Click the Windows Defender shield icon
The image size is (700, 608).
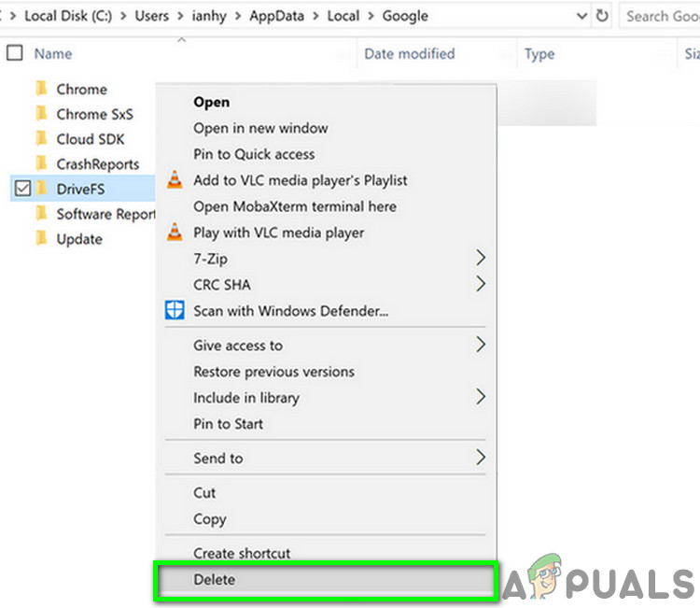pos(175,310)
